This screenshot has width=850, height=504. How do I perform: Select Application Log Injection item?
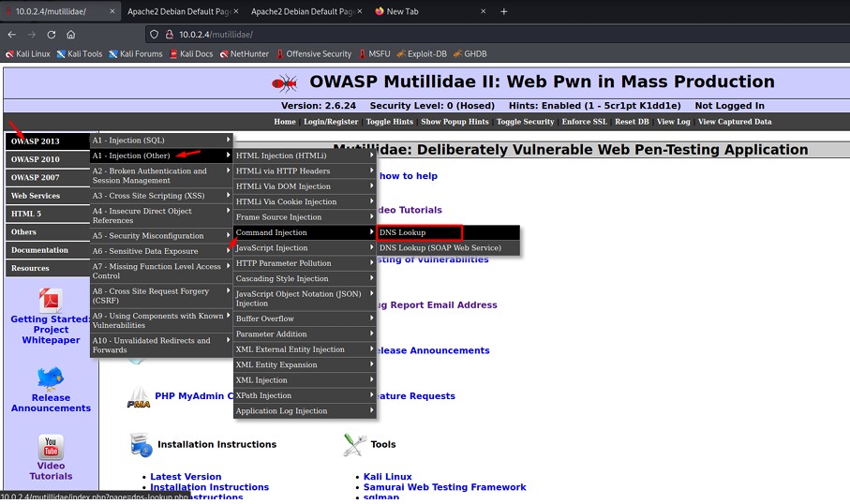click(305, 410)
